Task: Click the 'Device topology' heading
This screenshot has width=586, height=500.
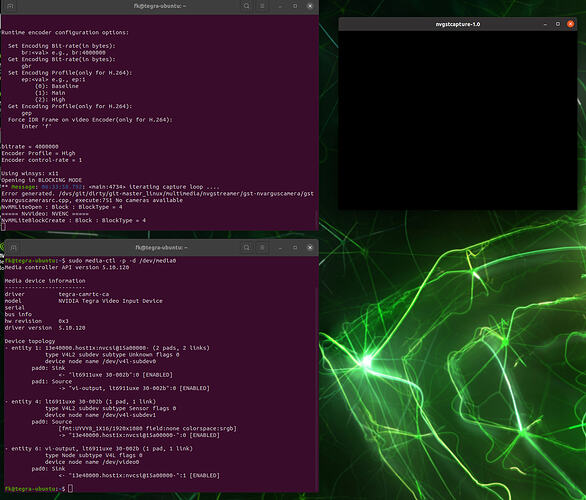Action: tap(30, 341)
